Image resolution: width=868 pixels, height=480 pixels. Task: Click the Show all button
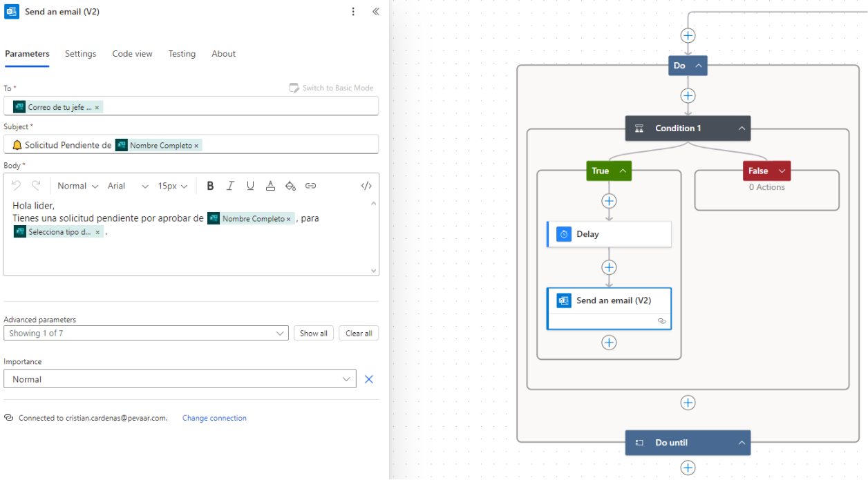[313, 334]
